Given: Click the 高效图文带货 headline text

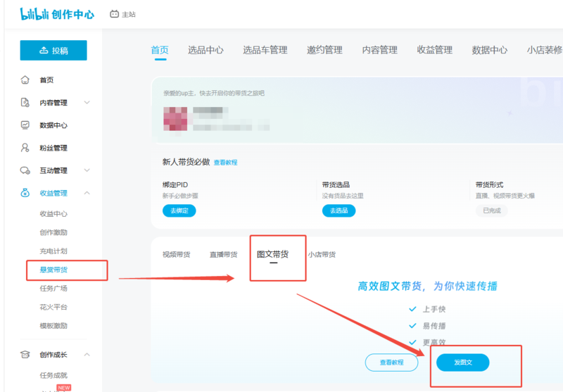Looking at the screenshot, I should pyautogui.click(x=427, y=286).
